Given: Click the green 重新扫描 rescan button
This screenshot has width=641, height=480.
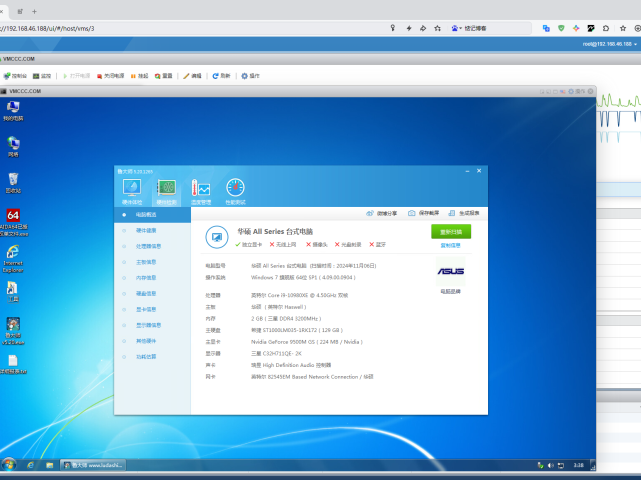Looking at the screenshot, I should click(x=451, y=232).
